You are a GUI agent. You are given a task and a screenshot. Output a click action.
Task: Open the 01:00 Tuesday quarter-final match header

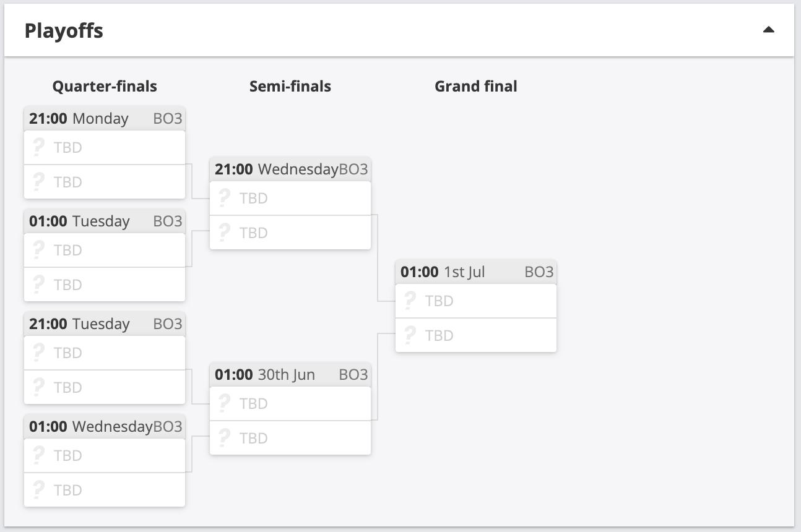pyautogui.click(x=105, y=221)
